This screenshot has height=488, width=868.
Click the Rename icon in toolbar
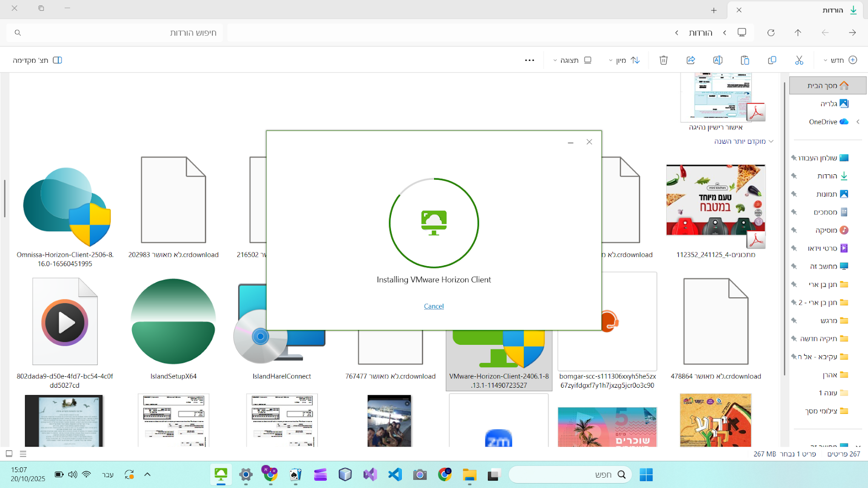coord(718,60)
